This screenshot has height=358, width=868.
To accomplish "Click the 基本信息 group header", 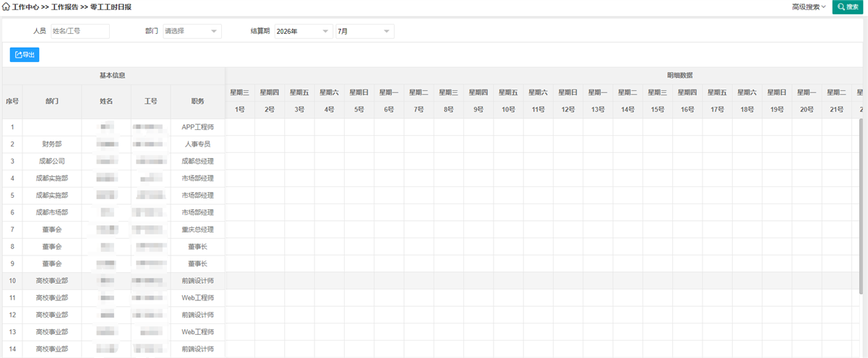I will [113, 75].
